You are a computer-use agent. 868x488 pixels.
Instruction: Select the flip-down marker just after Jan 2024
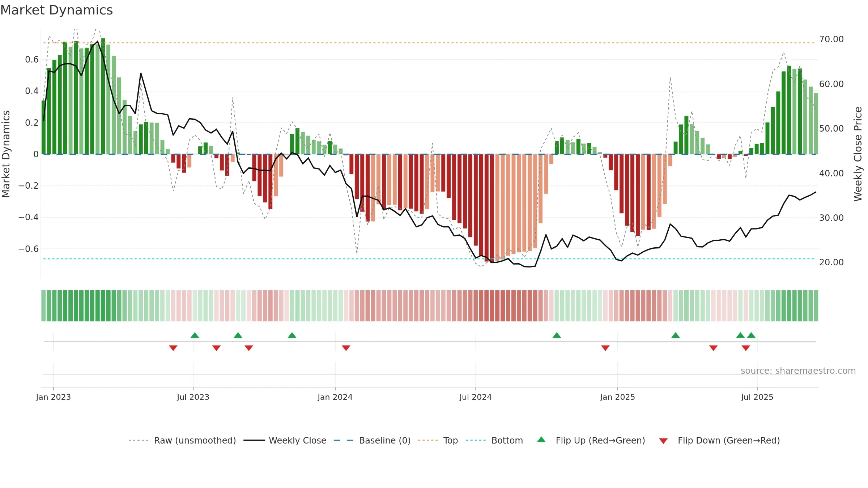pos(346,348)
